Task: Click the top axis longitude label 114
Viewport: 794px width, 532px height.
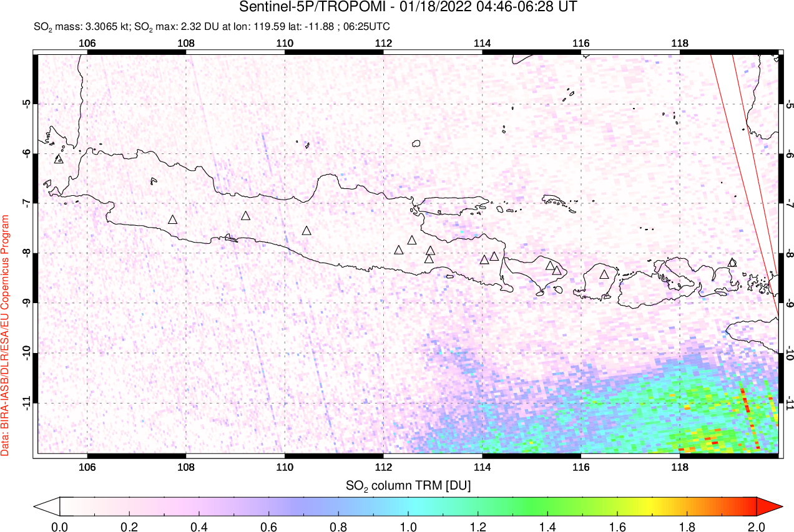Action: tap(482, 44)
